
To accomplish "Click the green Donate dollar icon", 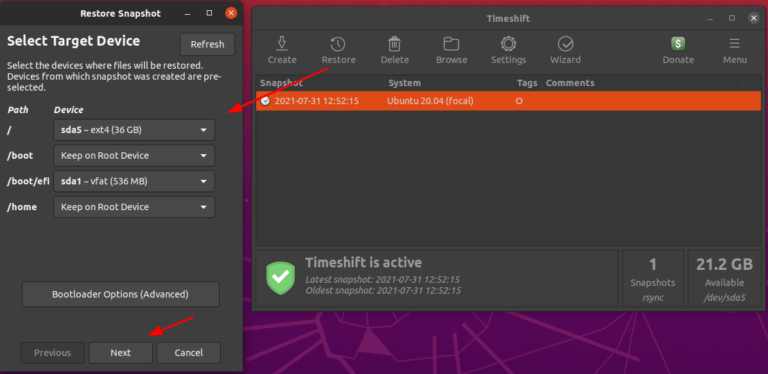I will point(678,44).
